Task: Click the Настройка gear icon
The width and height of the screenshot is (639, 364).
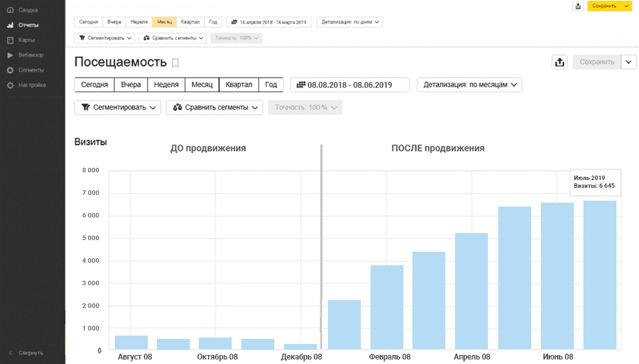Action: pos(10,85)
